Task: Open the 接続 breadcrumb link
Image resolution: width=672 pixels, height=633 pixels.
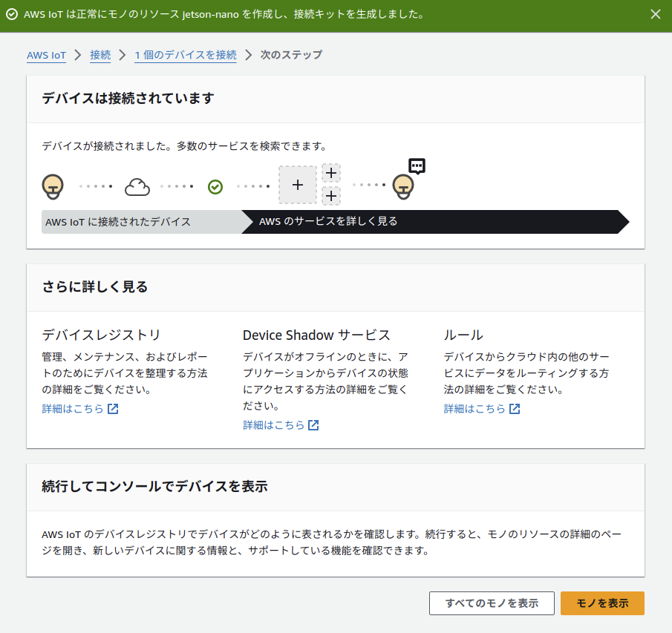Action: (x=100, y=55)
